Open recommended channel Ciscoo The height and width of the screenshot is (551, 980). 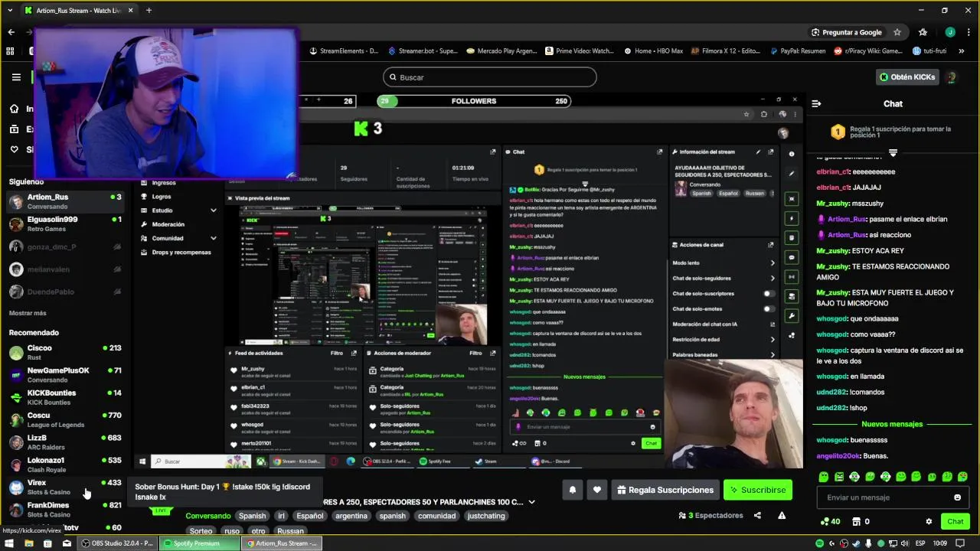pyautogui.click(x=64, y=352)
